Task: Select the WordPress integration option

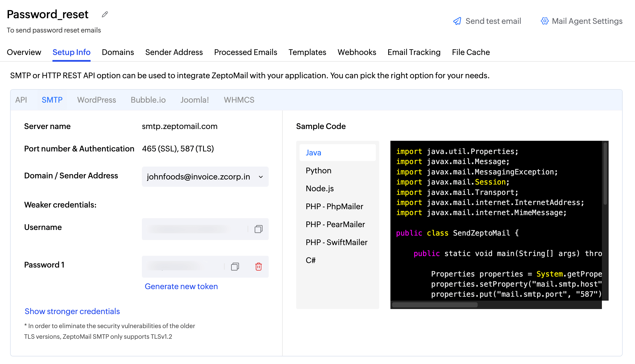Action: coord(96,100)
